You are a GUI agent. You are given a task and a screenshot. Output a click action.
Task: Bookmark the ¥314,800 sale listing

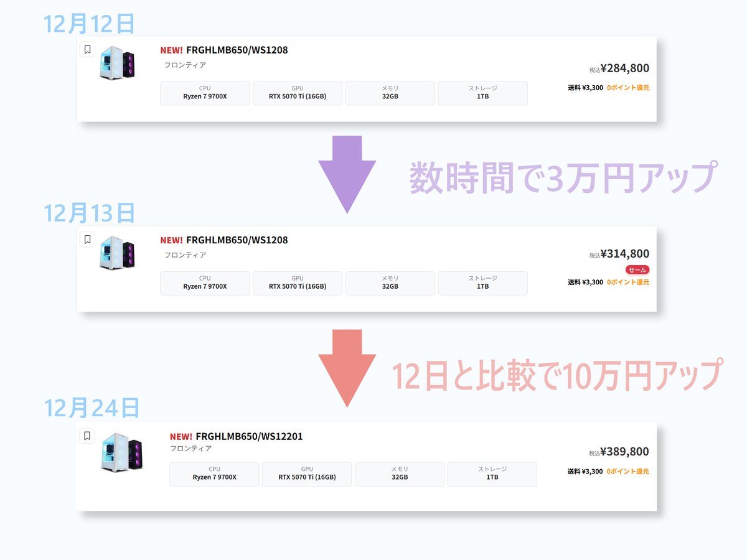[87, 239]
